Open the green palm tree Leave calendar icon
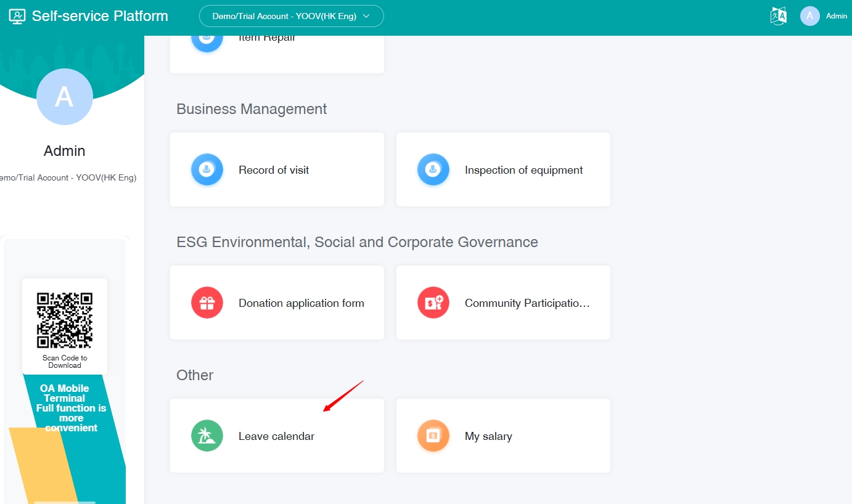This screenshot has height=504, width=852. (207, 436)
